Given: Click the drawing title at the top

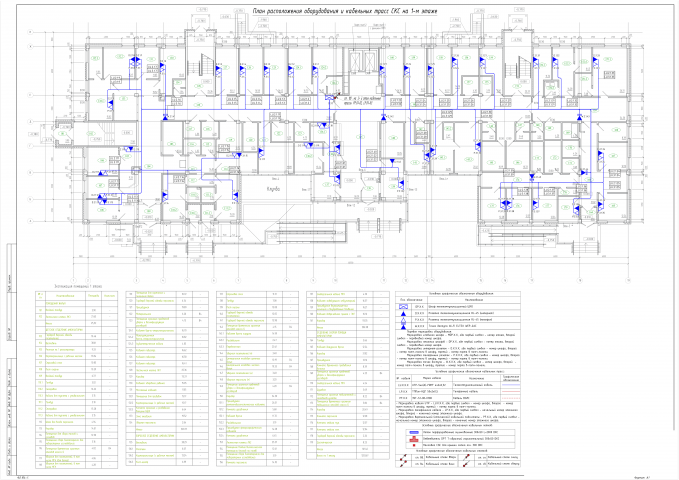Looking at the screenshot, I should 344,11.
